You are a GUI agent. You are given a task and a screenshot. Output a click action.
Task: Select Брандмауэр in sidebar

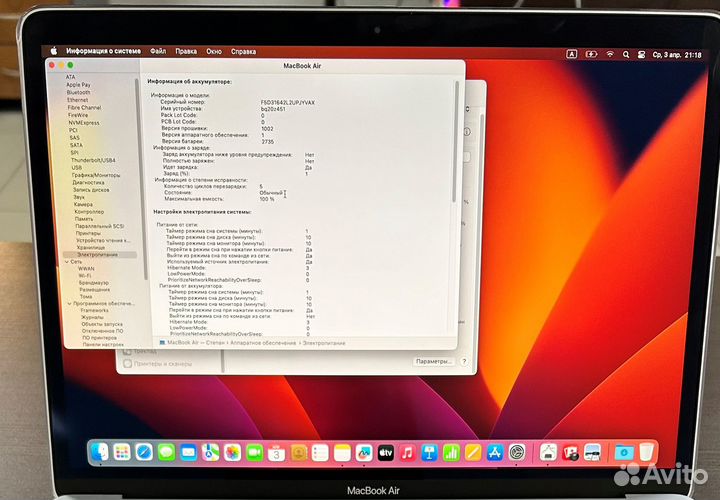pyautogui.click(x=94, y=283)
